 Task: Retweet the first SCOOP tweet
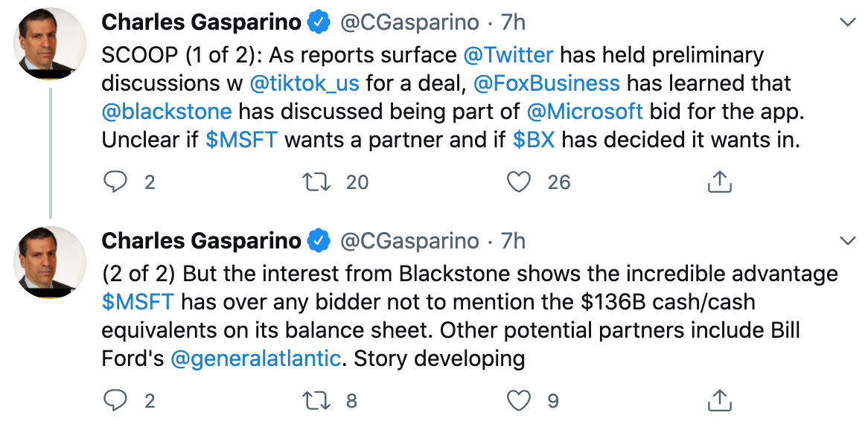[x=317, y=182]
